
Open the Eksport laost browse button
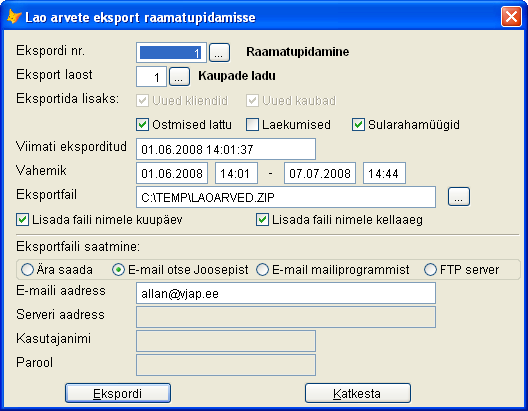[x=179, y=76]
